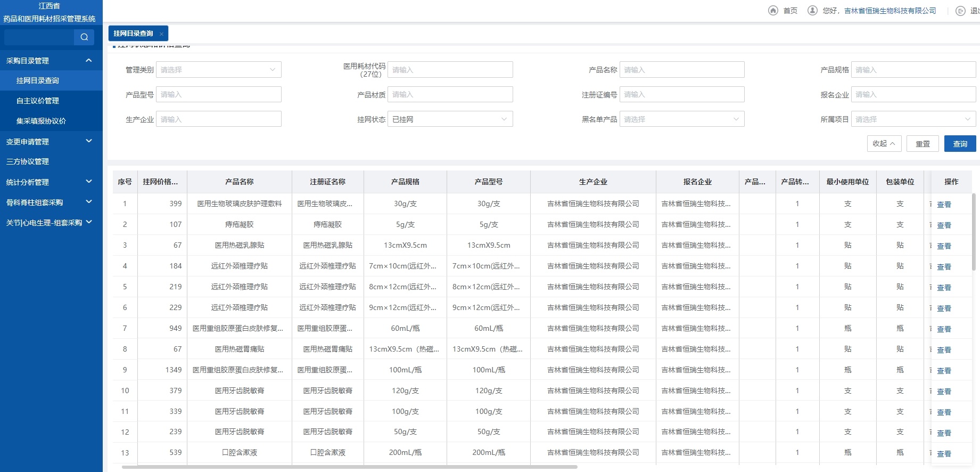Image resolution: width=980 pixels, height=472 pixels.
Task: Click the 最小使用单位 column header
Action: click(847, 182)
